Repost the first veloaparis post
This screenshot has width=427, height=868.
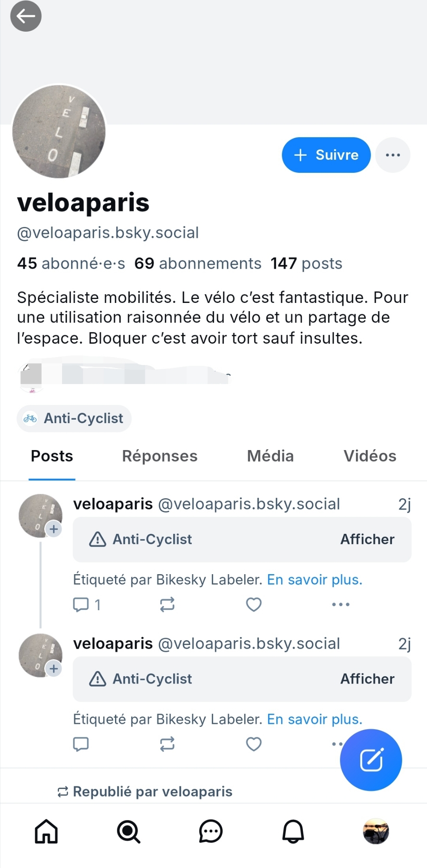click(167, 604)
